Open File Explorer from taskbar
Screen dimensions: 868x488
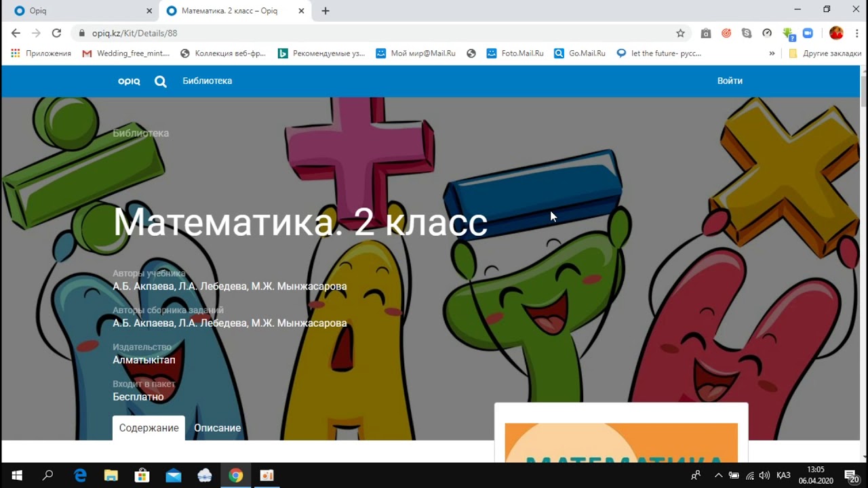pyautogui.click(x=111, y=476)
